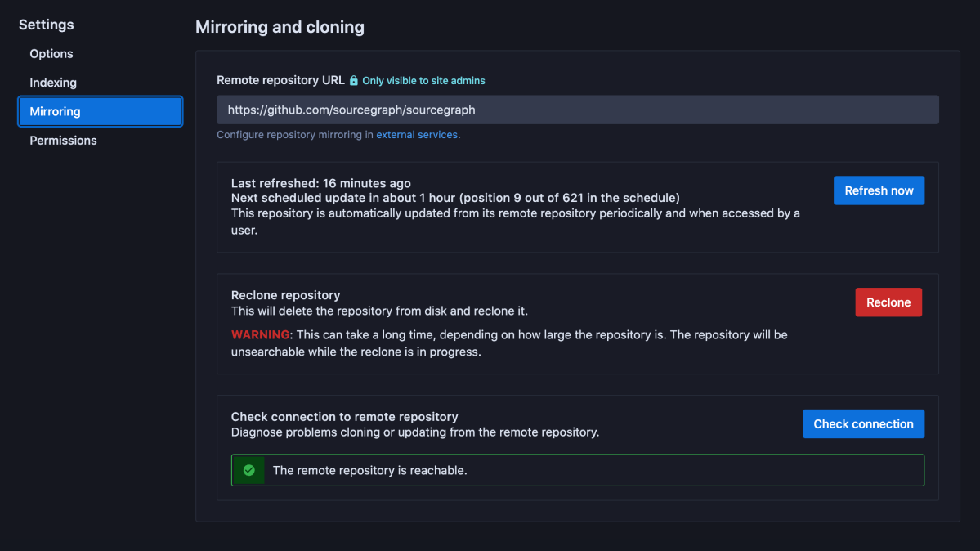Select the Mirroring sidebar item
The width and height of the screenshot is (980, 551).
(x=100, y=112)
